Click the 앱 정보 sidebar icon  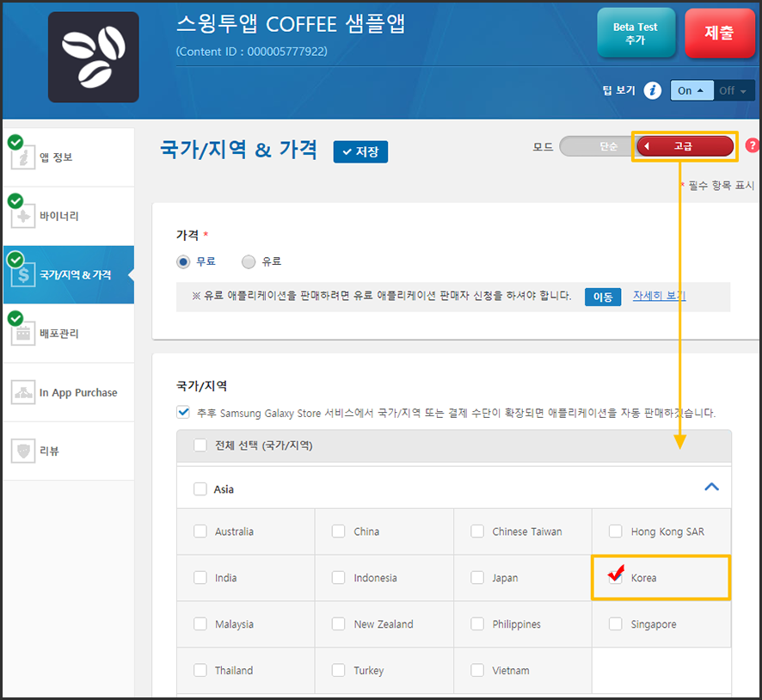[x=23, y=157]
